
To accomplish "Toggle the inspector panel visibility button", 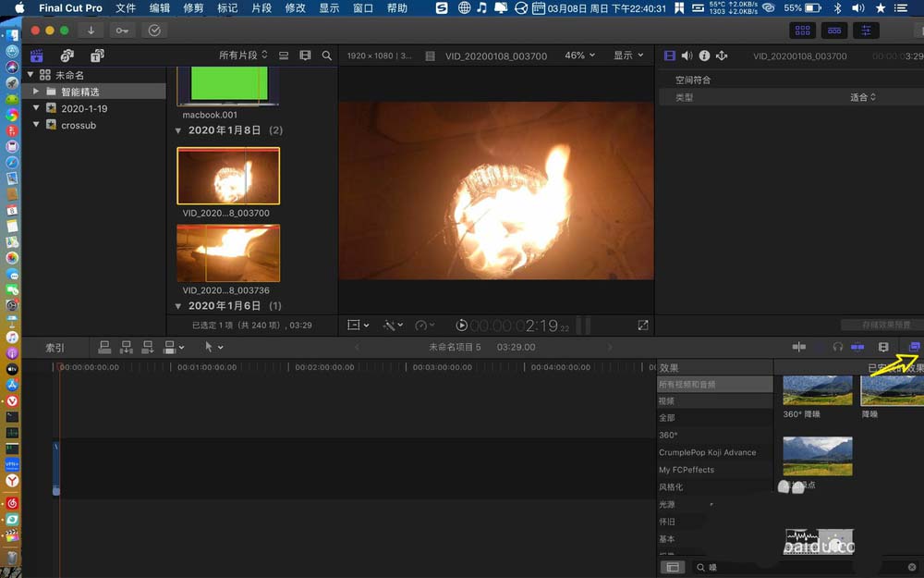I will coord(866,31).
